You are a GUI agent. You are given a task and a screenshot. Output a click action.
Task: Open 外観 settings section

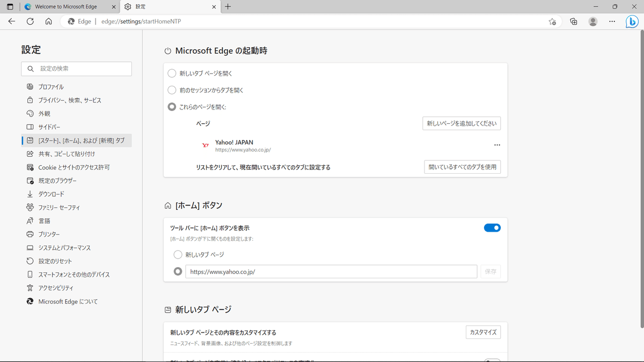click(x=76, y=114)
